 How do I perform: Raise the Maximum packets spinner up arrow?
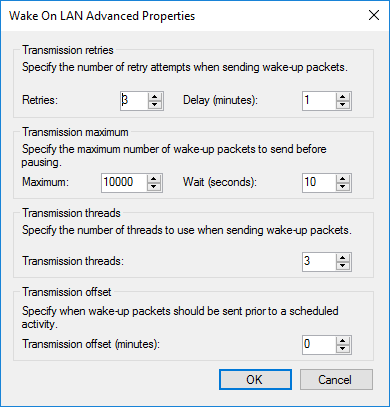pyautogui.click(x=154, y=179)
